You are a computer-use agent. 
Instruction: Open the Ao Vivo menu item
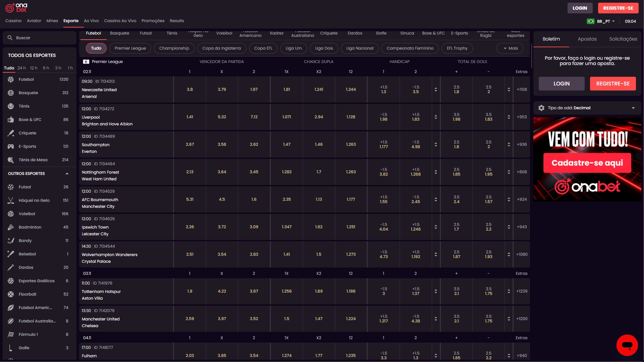click(x=91, y=21)
